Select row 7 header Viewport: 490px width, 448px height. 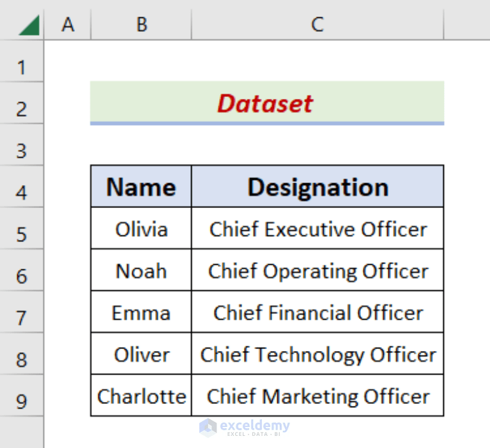pos(22,311)
